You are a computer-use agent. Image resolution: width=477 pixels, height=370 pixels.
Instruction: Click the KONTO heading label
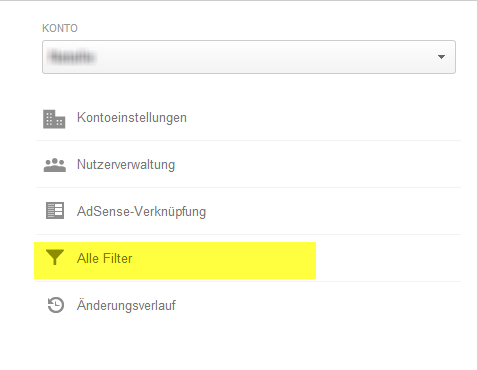point(60,28)
